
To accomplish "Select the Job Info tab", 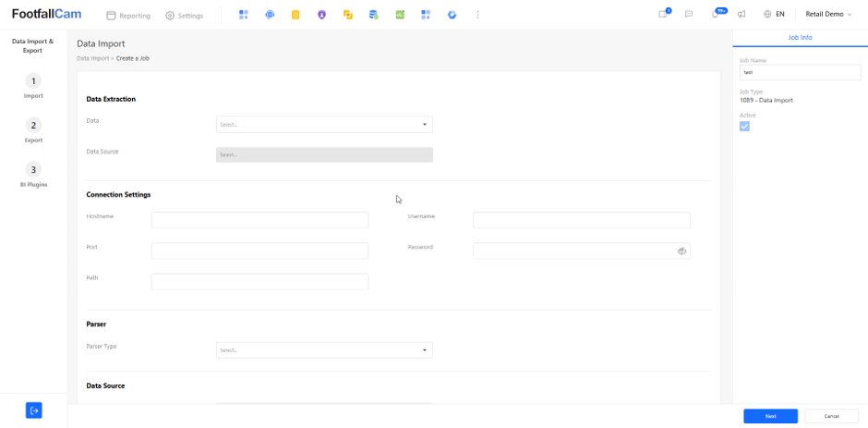I will [x=800, y=37].
